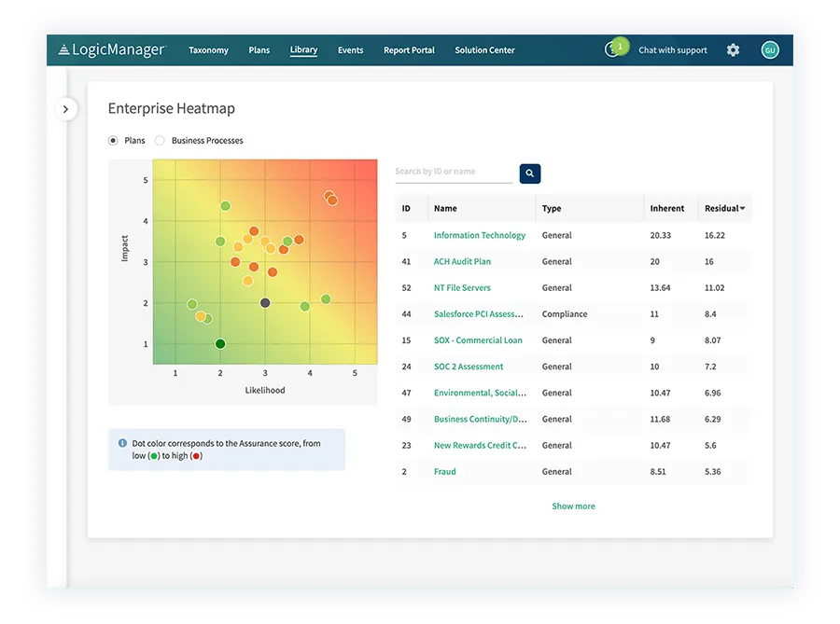Screen dimensions: 840x624
Task: Open the GU user avatar
Action: click(770, 49)
